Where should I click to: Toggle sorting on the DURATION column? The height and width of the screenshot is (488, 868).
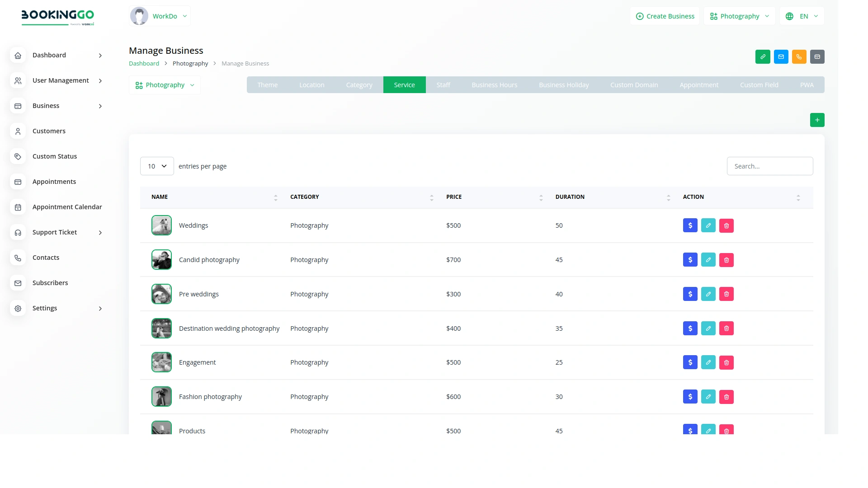[669, 197]
